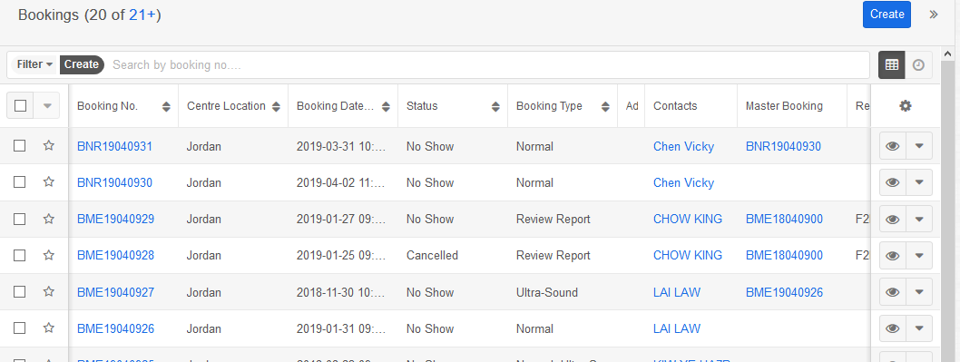Open master booking link BME19040926
960x362 pixels.
pyautogui.click(x=784, y=292)
